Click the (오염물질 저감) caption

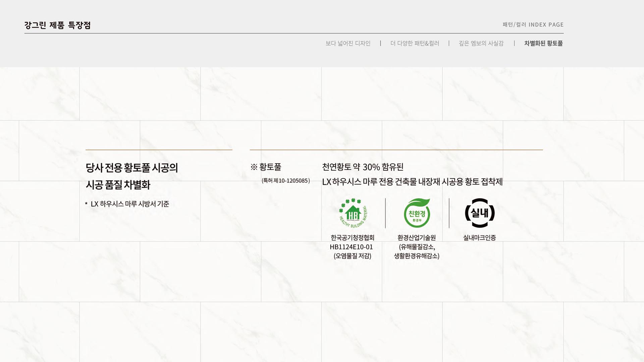(353, 256)
